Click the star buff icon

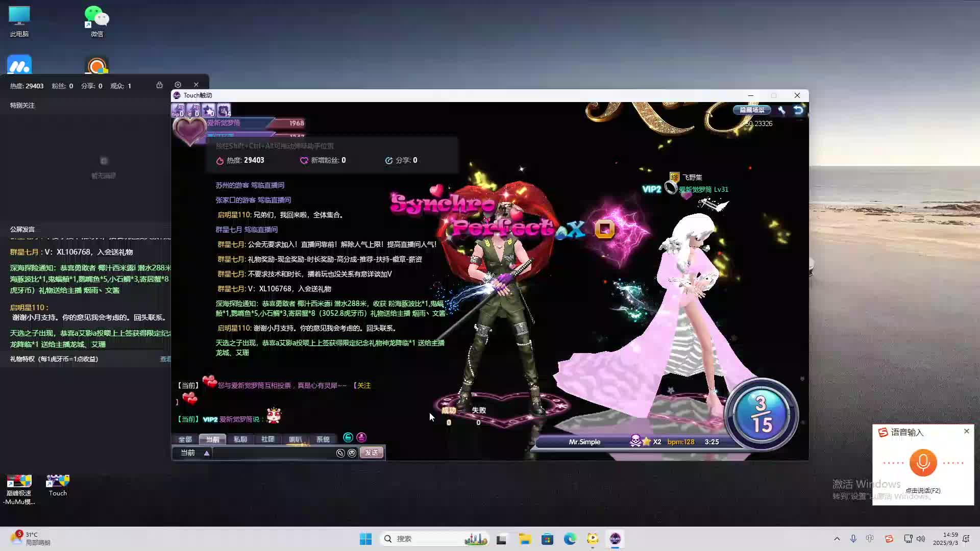(208, 110)
